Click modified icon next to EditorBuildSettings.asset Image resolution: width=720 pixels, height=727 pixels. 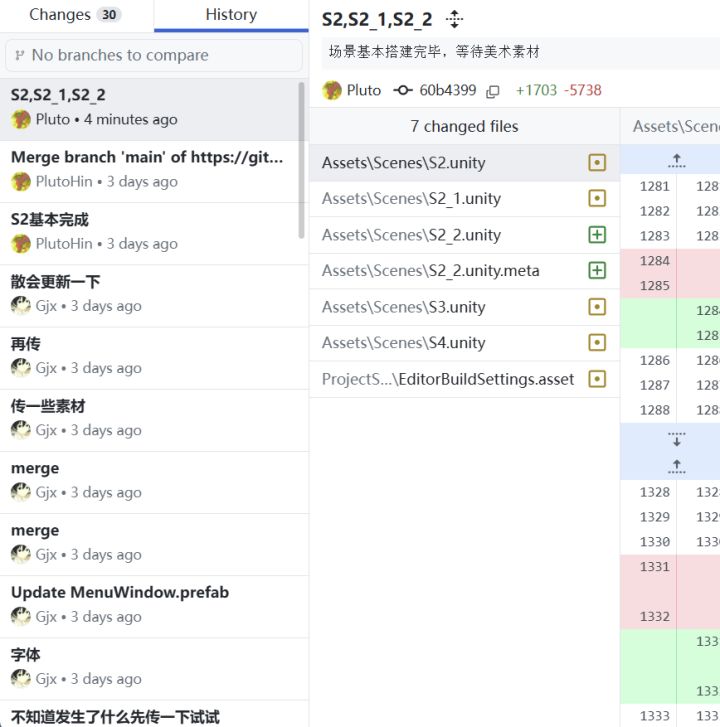tap(597, 379)
